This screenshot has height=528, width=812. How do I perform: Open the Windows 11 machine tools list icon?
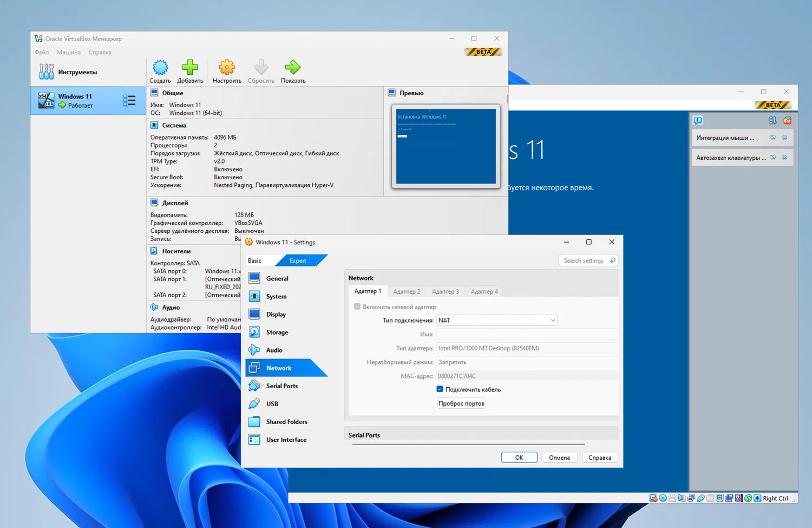(x=129, y=101)
